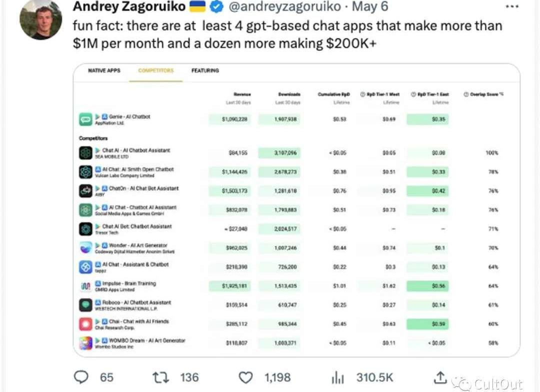Open tweet view analytics icon

(338, 378)
